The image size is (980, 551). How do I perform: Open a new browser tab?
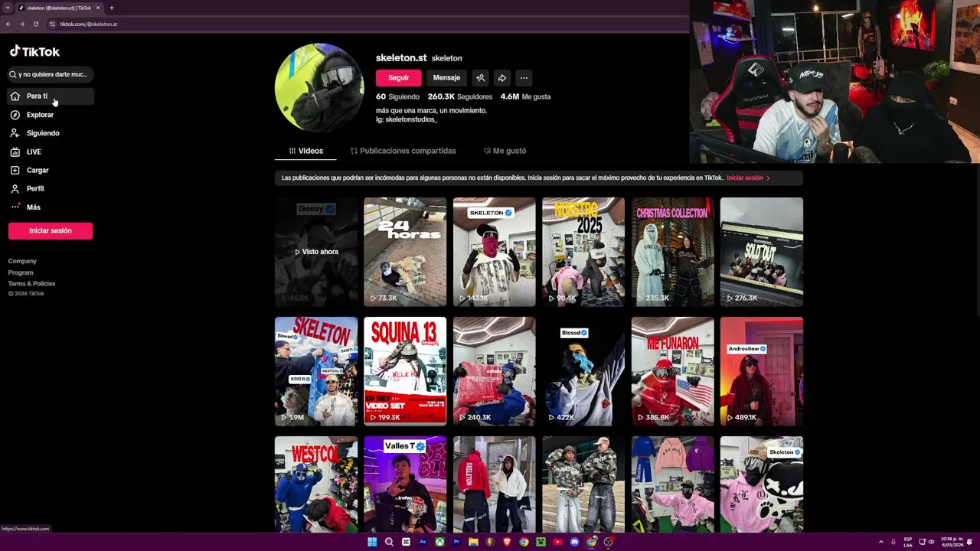[111, 8]
